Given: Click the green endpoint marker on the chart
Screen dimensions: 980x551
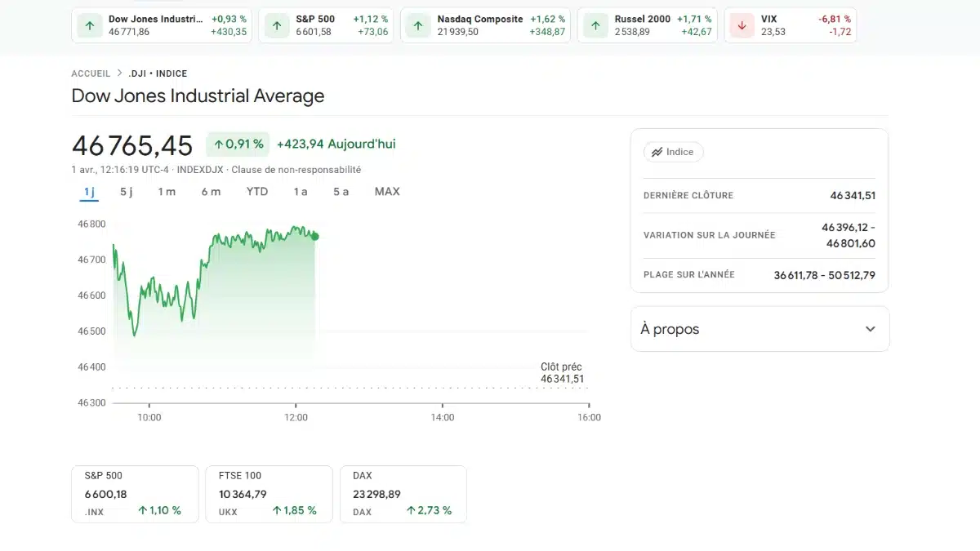Looking at the screenshot, I should click(x=314, y=237).
